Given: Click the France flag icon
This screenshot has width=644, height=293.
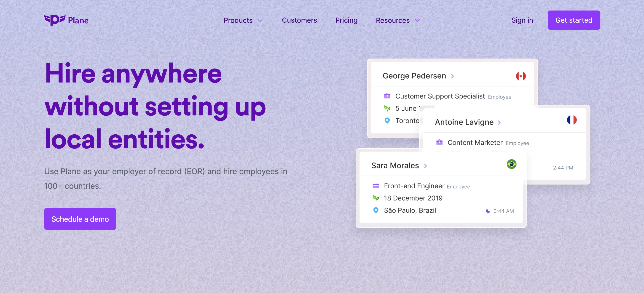Looking at the screenshot, I should coord(572,120).
